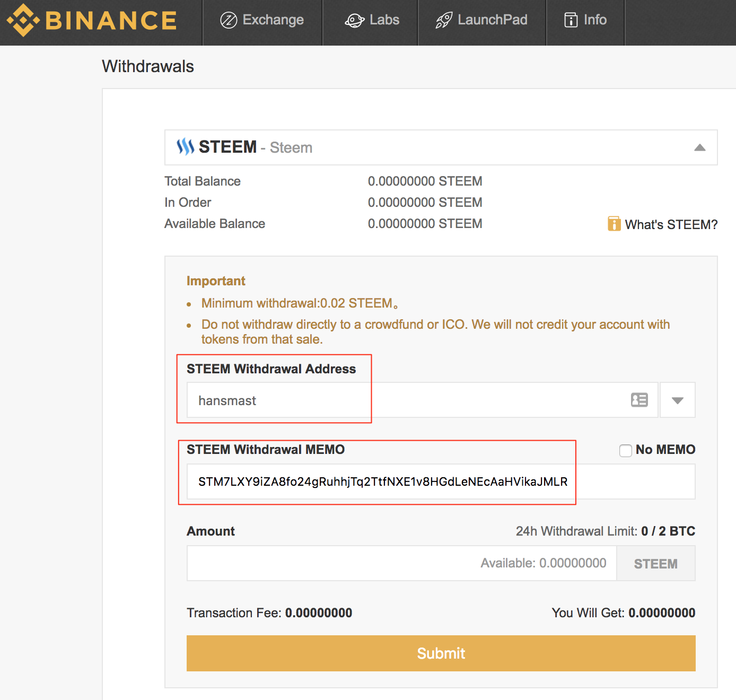Click the STEEM unit label beside Amount
This screenshot has width=736, height=700.
656,564
